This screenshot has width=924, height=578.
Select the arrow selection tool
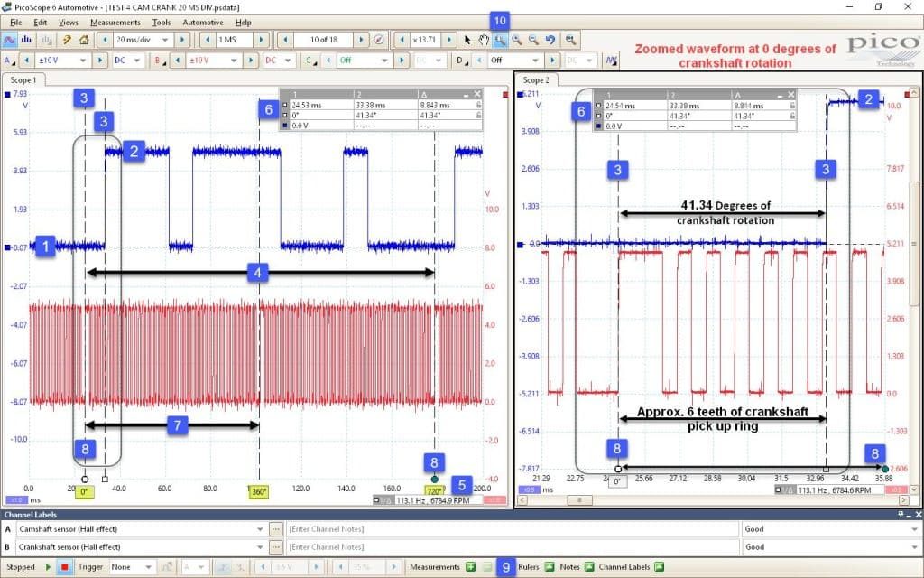468,40
